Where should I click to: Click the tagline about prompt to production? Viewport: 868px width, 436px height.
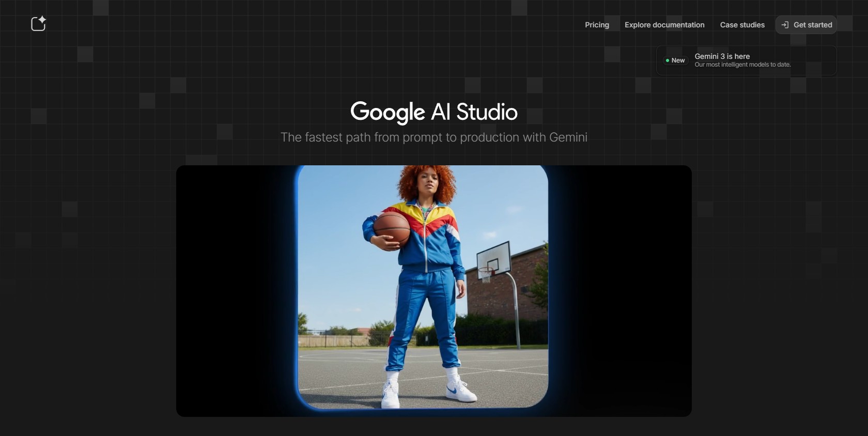(x=434, y=137)
